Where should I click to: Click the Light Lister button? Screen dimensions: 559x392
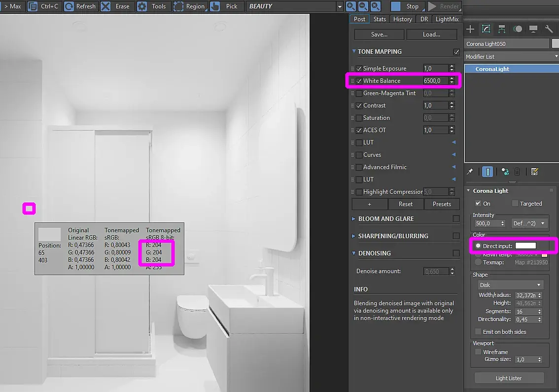click(509, 378)
